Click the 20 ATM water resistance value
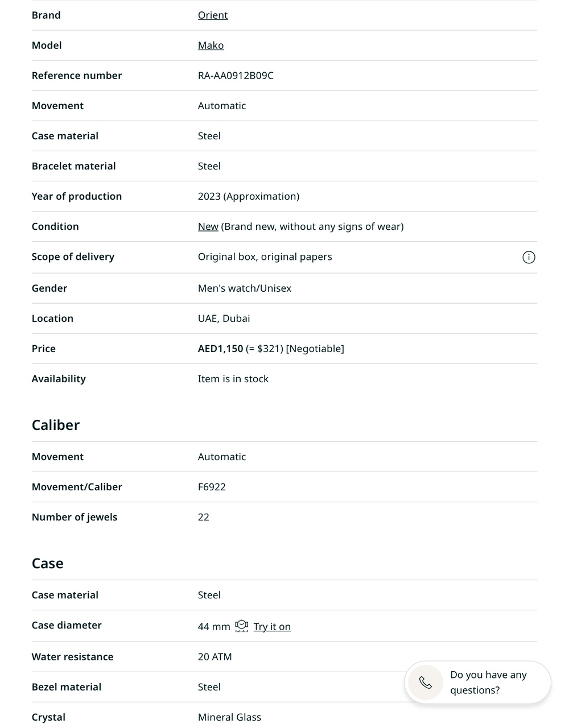Viewport: 569px width, 728px height. point(215,657)
